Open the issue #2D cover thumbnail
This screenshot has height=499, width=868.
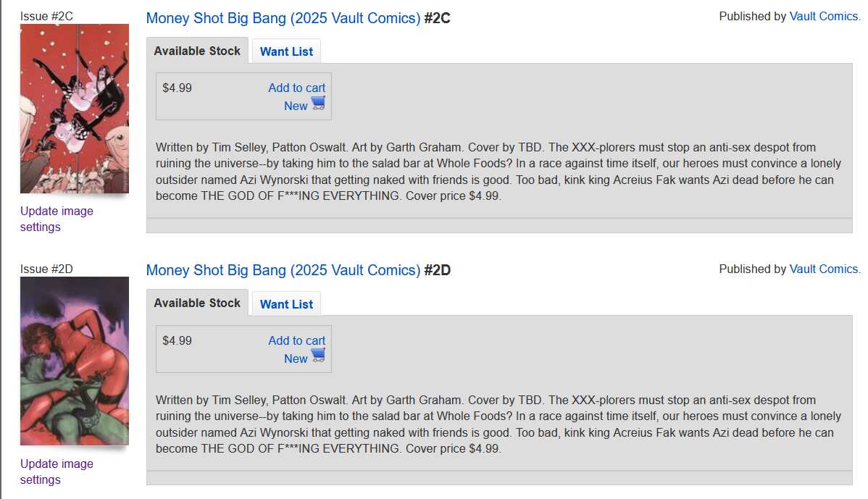point(75,361)
